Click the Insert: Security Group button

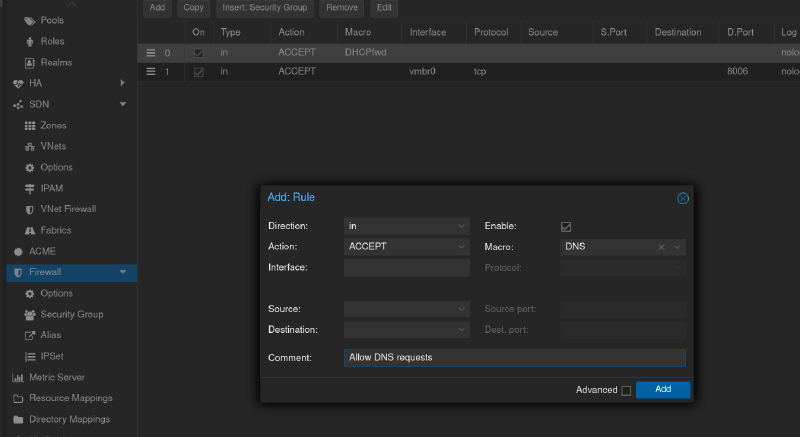[x=265, y=8]
